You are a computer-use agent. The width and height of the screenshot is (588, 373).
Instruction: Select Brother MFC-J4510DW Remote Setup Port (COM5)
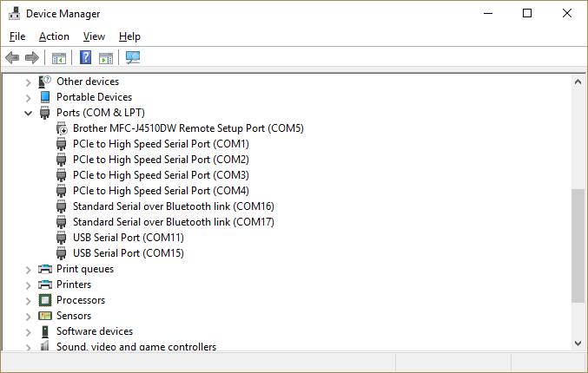[x=188, y=128]
